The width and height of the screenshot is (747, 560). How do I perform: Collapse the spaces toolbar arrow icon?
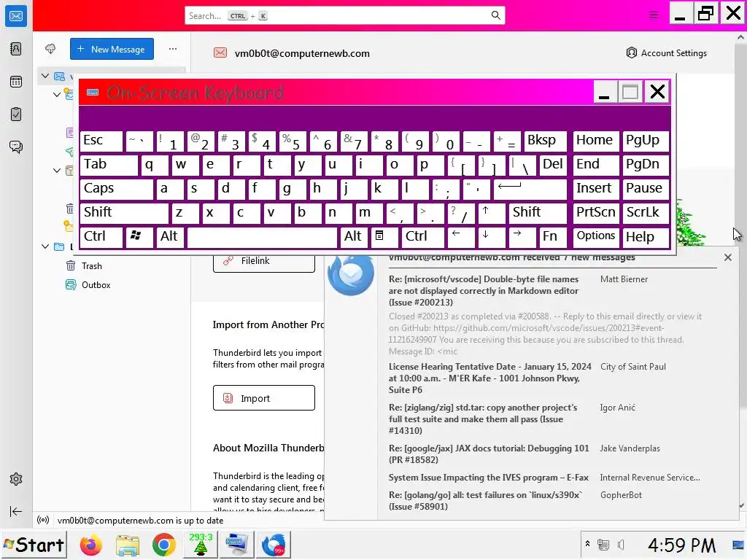pyautogui.click(x=16, y=511)
